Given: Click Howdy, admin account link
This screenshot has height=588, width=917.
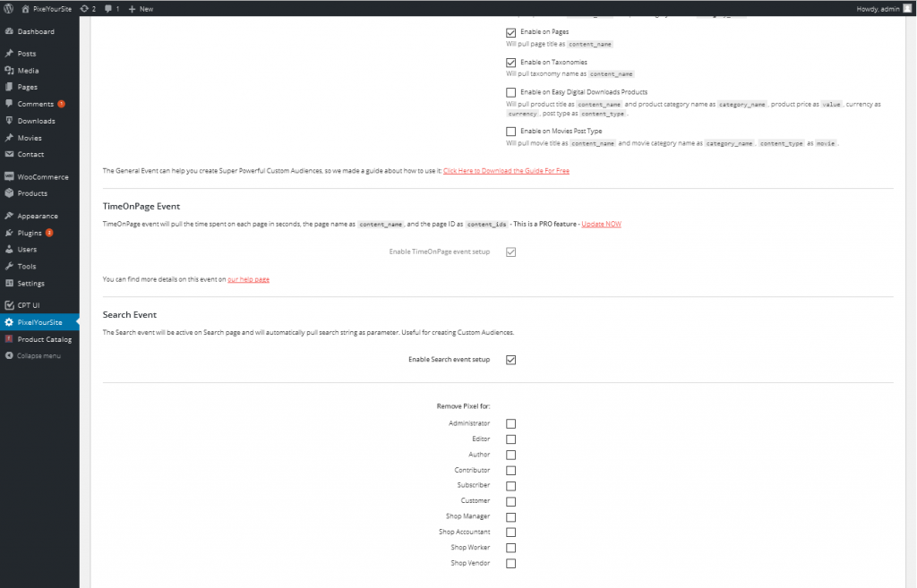Looking at the screenshot, I should 878,9.
